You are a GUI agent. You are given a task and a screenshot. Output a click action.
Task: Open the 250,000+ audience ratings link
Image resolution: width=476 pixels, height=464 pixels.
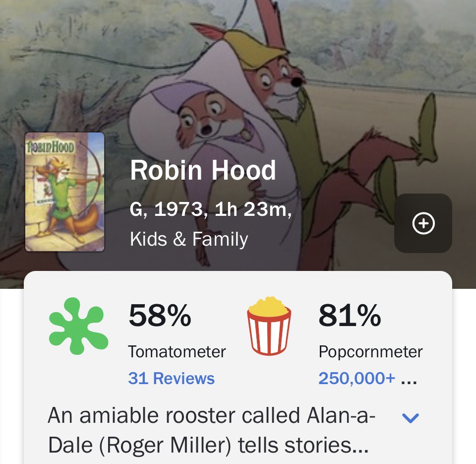click(x=357, y=378)
